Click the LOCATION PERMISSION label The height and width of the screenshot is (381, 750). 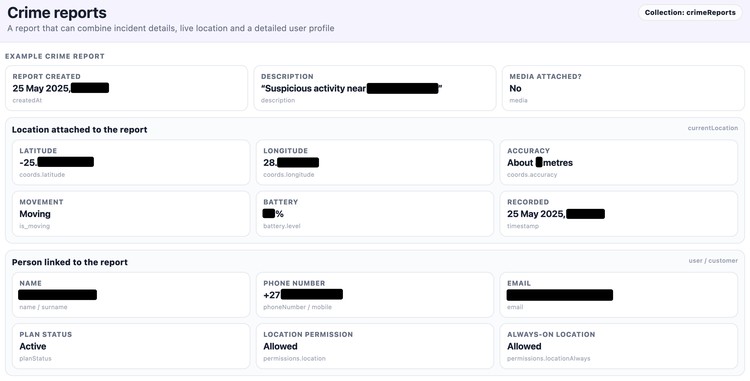coord(308,335)
